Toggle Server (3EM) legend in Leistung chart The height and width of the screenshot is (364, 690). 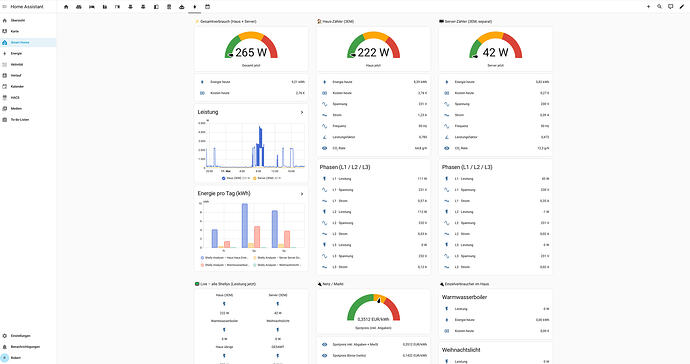267,178
